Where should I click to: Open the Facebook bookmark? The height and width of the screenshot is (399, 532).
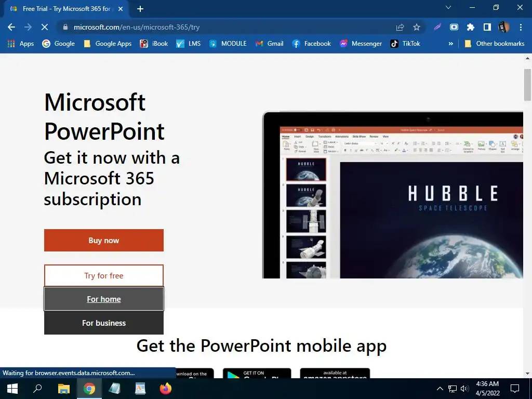pos(311,44)
